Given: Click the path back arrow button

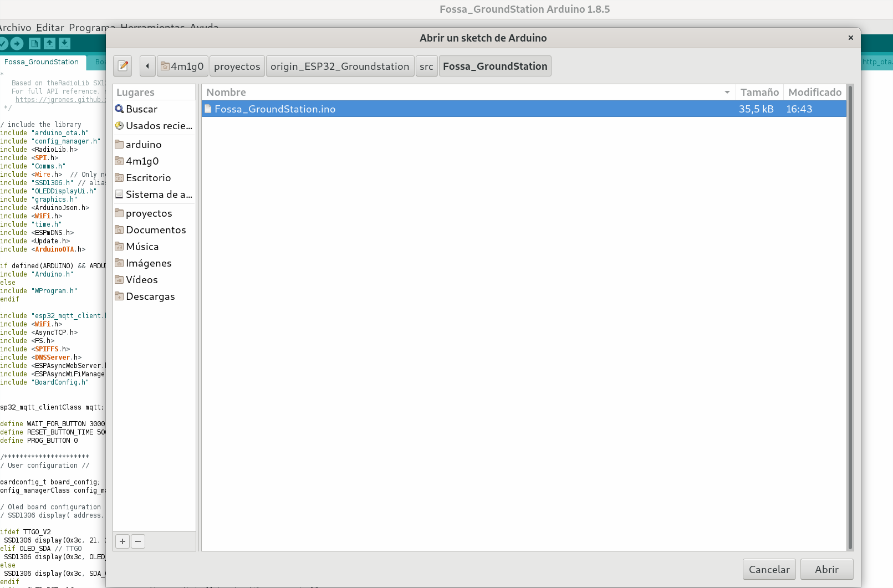Looking at the screenshot, I should [147, 66].
